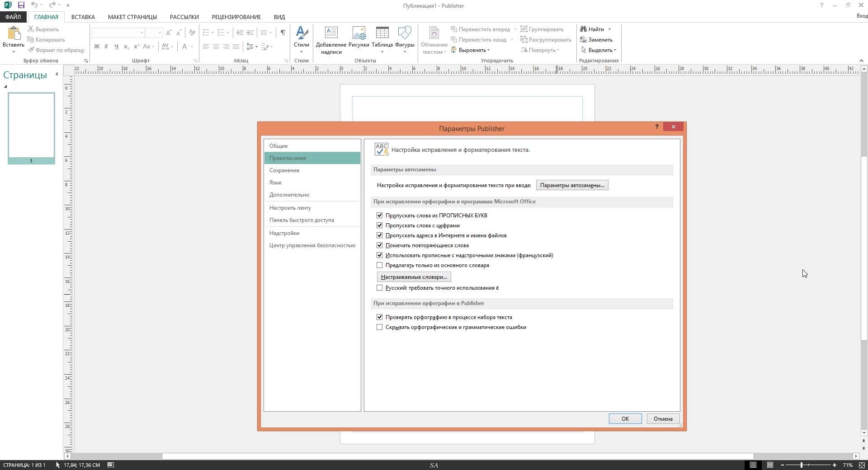
Task: Click the Save icon in quick access toolbar
Action: click(21, 5)
